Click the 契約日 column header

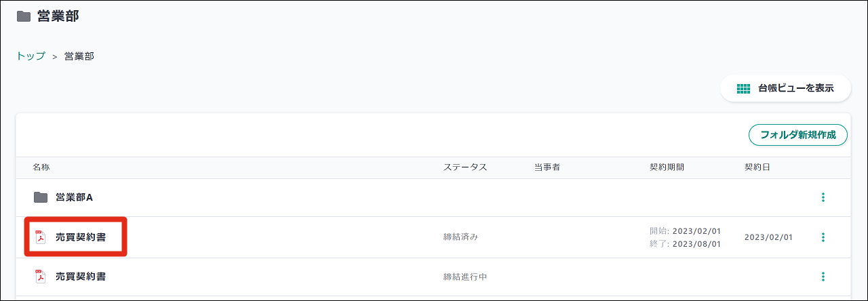click(x=757, y=167)
